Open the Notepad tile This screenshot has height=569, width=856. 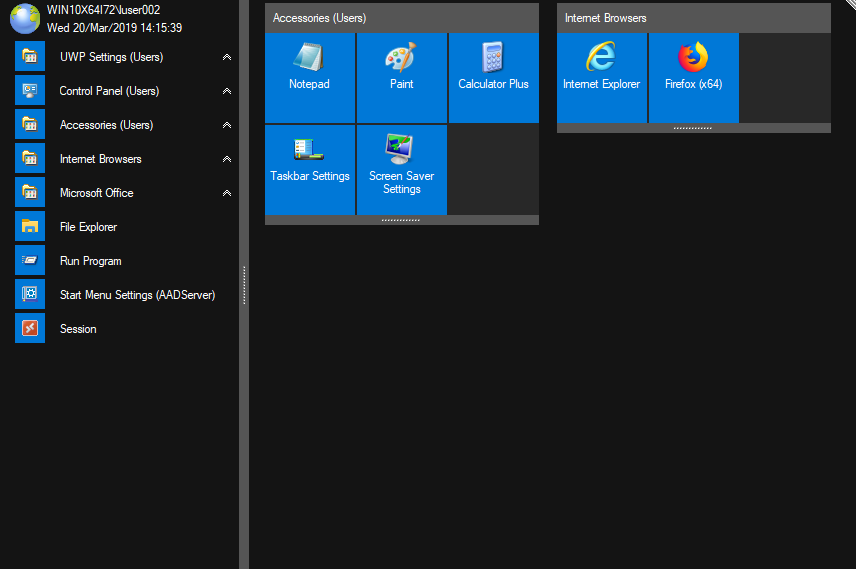(309, 78)
